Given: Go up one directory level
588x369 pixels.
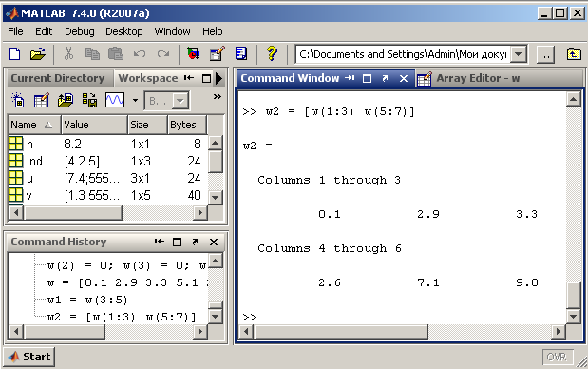Looking at the screenshot, I should coord(574,54).
